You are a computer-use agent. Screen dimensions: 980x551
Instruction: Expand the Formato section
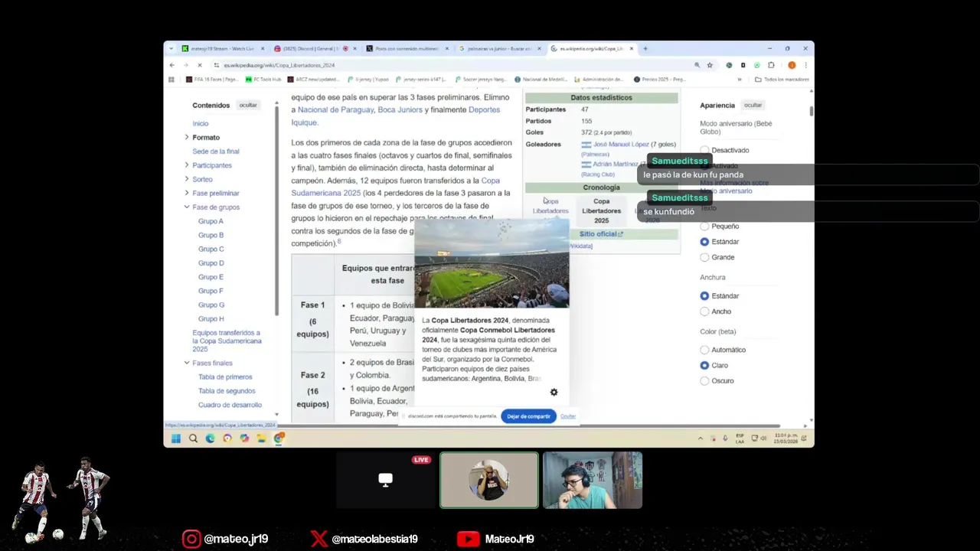coord(186,137)
